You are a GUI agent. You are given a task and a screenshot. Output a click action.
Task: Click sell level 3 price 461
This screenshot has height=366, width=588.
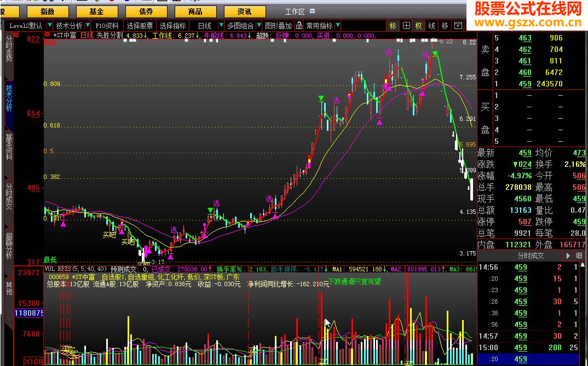(525, 61)
